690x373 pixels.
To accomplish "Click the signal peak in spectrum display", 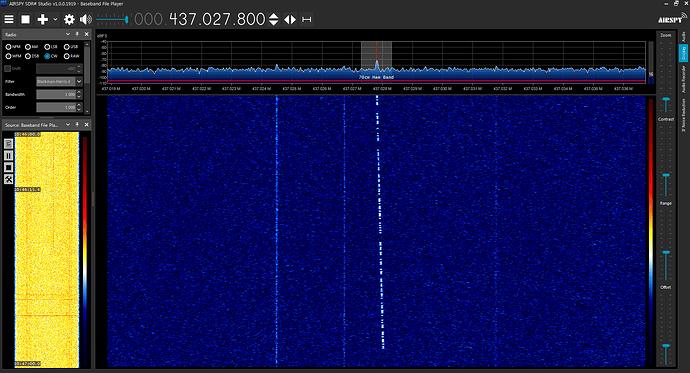I will [x=377, y=64].
